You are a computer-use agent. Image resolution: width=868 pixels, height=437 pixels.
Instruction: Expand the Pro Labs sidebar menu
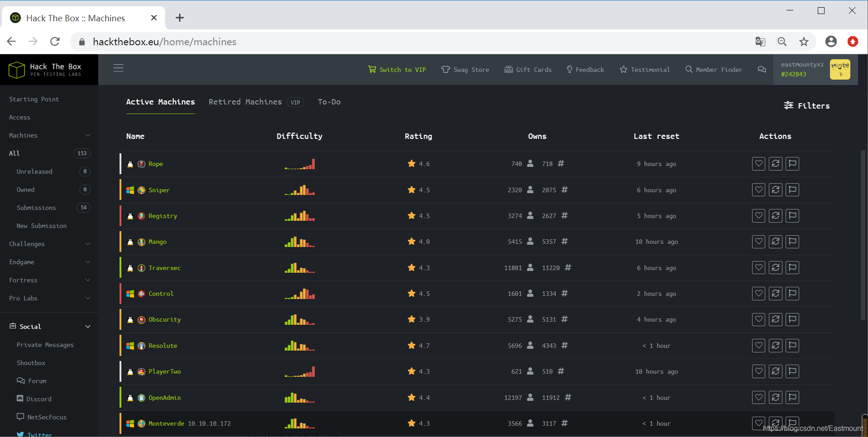(49, 298)
